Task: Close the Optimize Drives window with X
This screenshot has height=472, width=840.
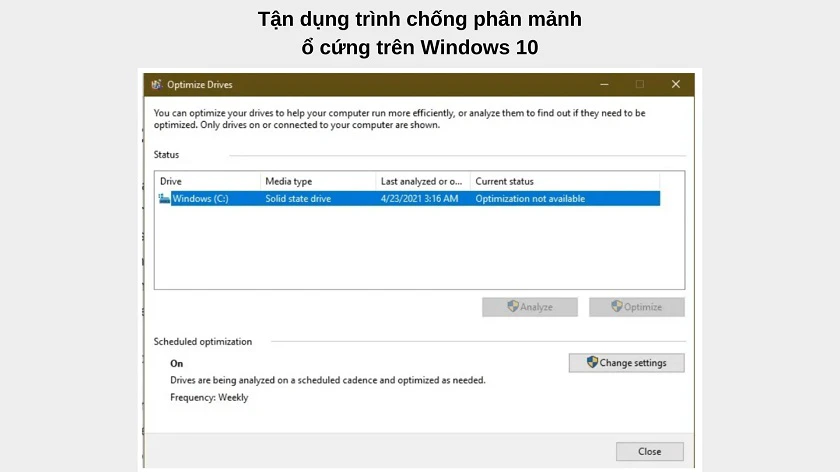Action: (676, 85)
